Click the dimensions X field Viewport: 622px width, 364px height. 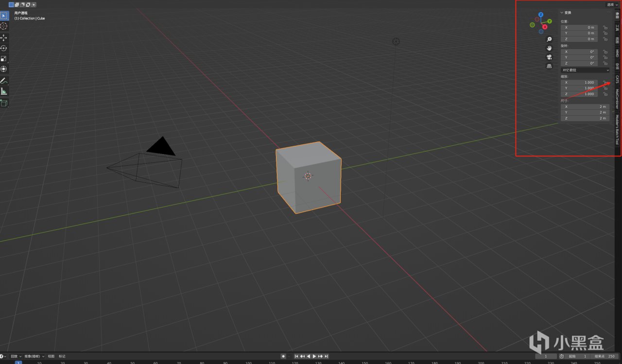(585, 106)
